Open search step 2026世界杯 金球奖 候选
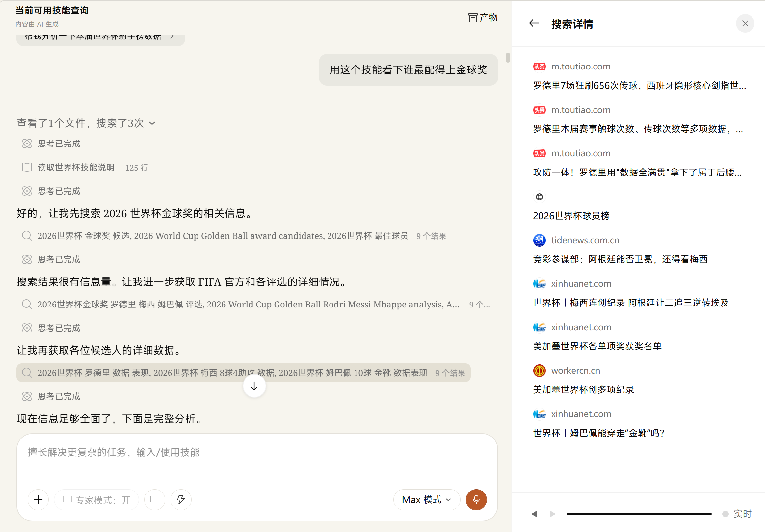The height and width of the screenshot is (532, 765). 234,236
